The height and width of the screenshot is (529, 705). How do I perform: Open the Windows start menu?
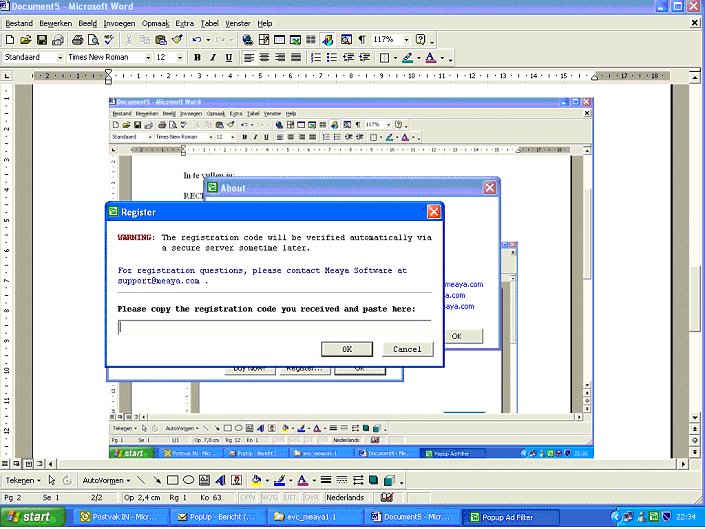coord(31,517)
